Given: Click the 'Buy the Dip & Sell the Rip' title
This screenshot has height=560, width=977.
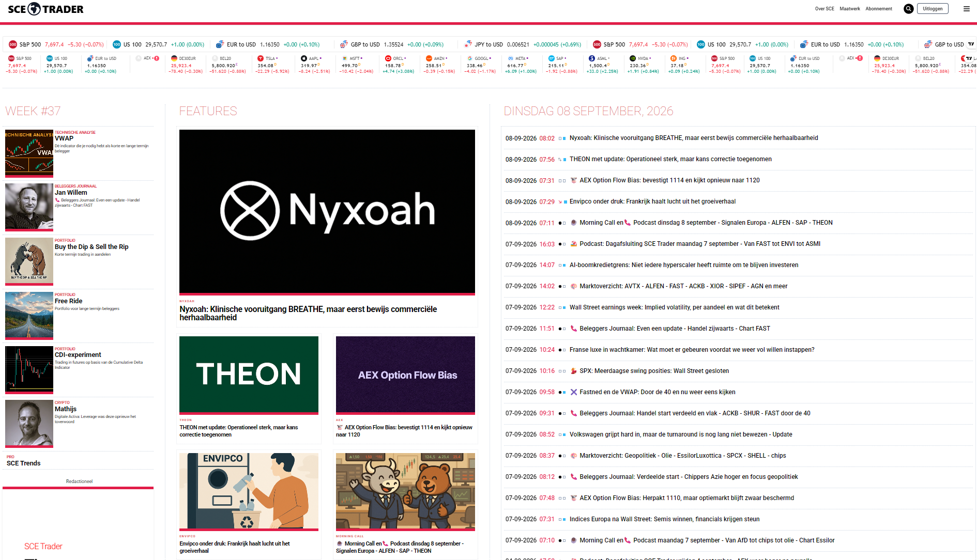Looking at the screenshot, I should tap(91, 247).
